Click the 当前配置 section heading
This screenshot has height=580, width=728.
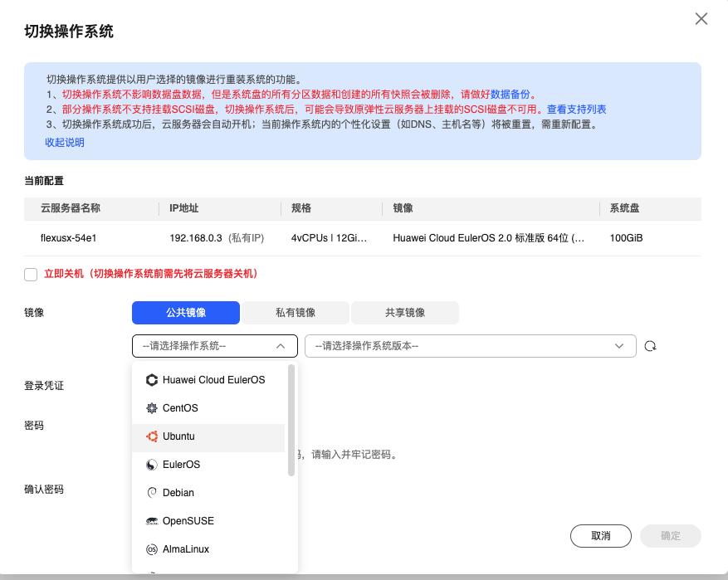[44, 181]
